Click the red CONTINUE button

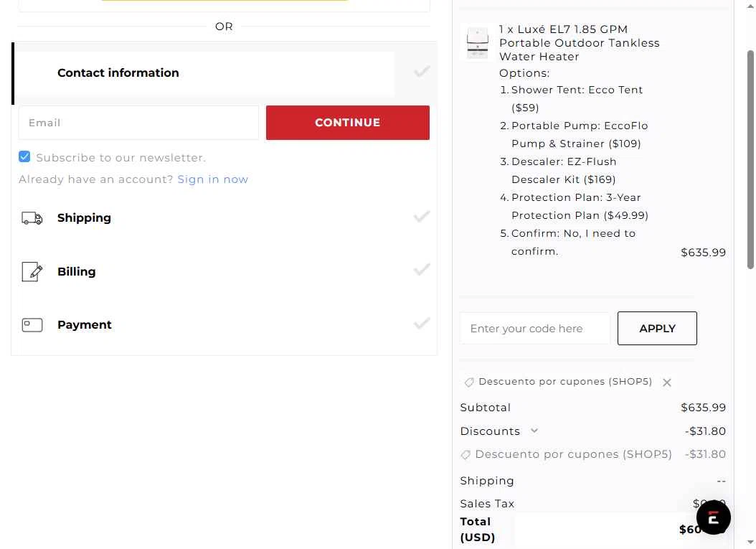[348, 123]
